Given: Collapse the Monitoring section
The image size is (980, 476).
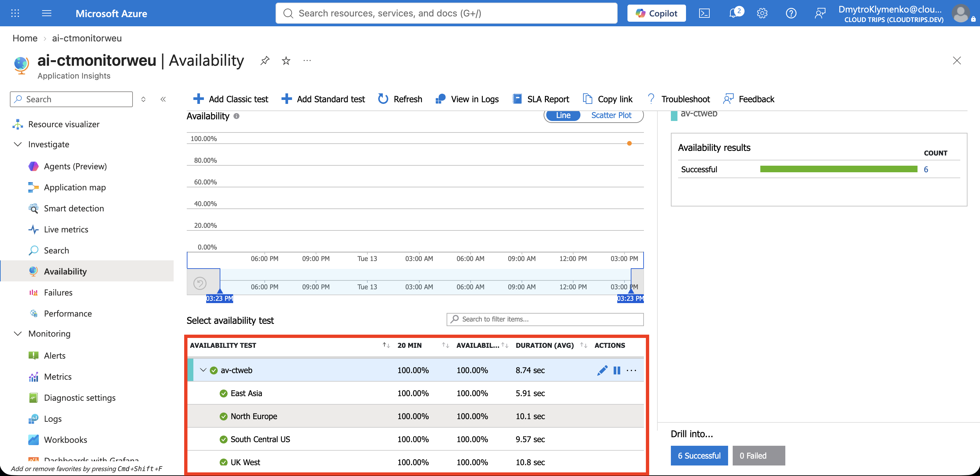Looking at the screenshot, I should coord(17,333).
